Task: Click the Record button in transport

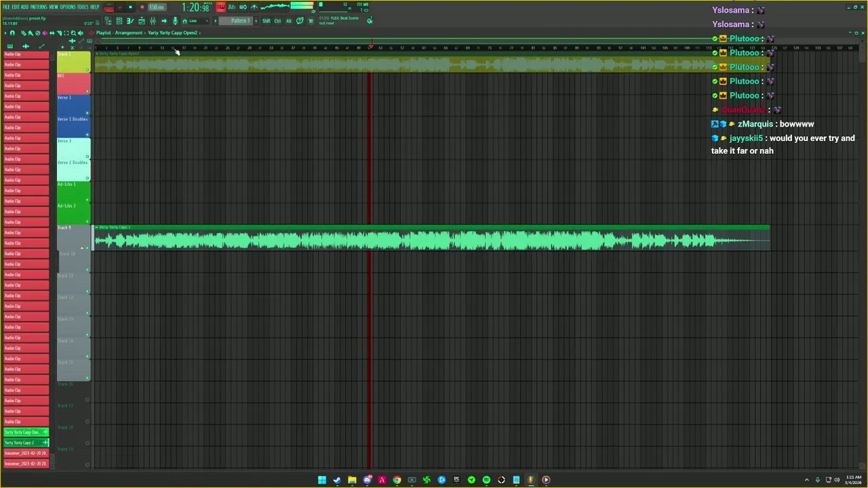Action: tap(142, 7)
